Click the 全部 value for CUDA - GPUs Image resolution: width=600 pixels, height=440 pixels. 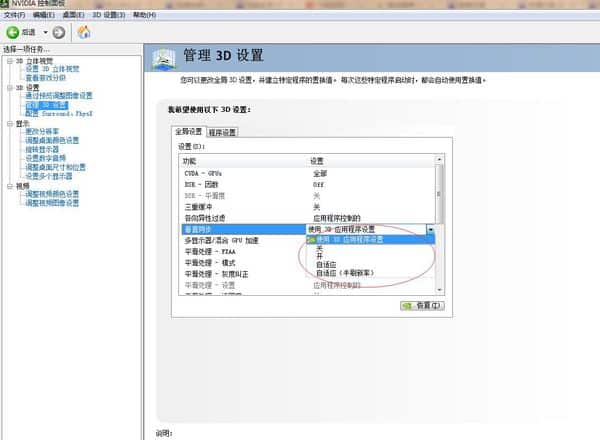320,173
